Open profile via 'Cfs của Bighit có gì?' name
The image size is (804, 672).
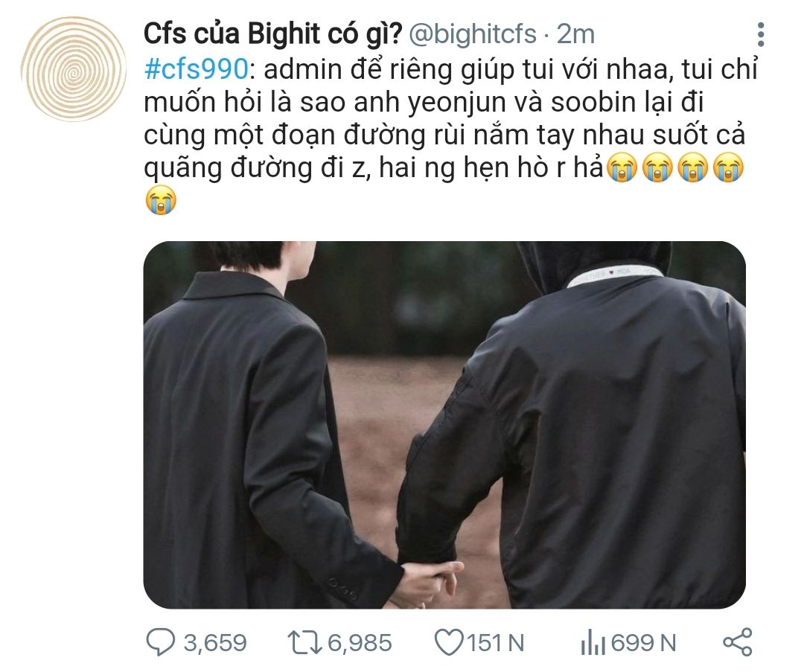(272, 33)
